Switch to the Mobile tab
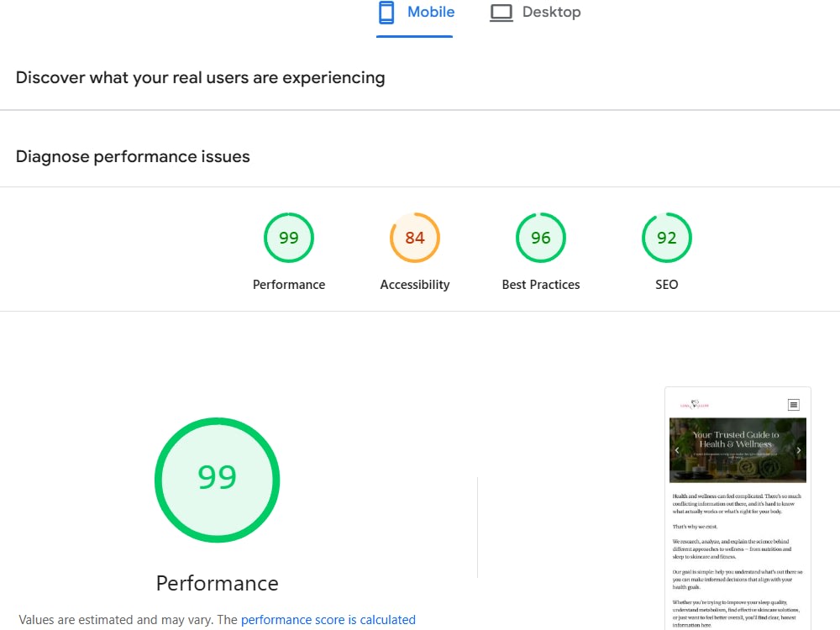 click(x=415, y=13)
